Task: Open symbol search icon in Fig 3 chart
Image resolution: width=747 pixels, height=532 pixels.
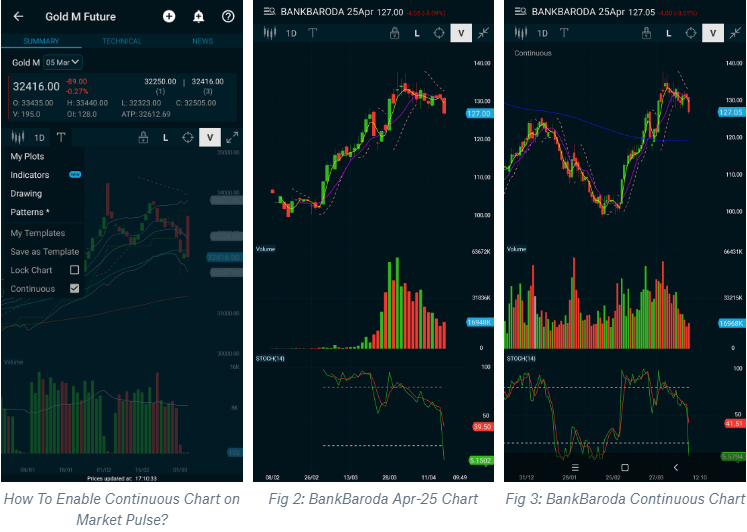Action: coord(520,11)
